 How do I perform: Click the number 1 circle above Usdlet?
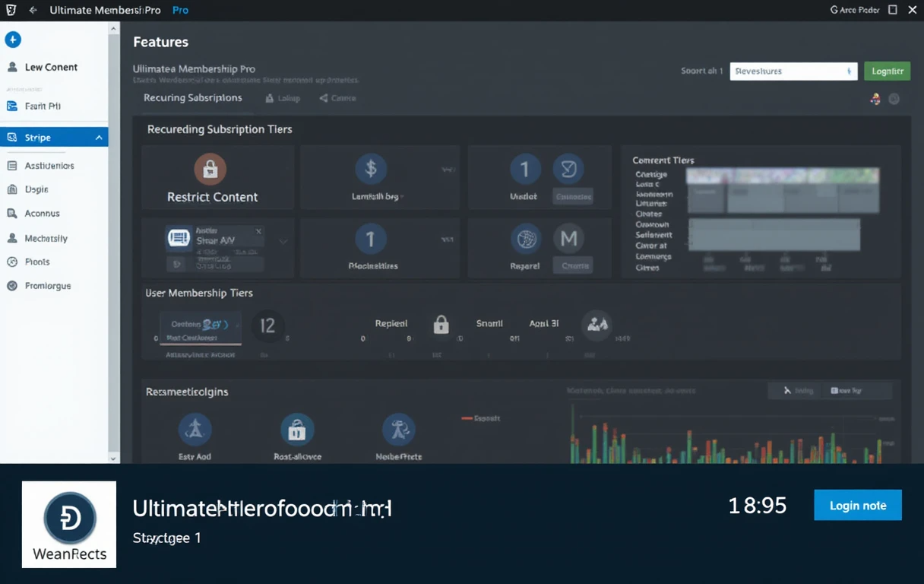point(525,169)
